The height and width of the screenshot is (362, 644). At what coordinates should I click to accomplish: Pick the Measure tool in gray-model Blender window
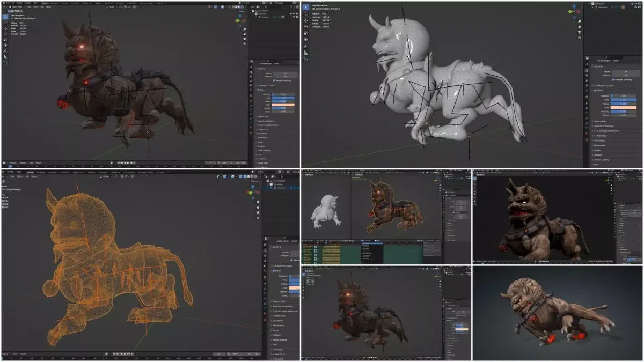click(306, 53)
